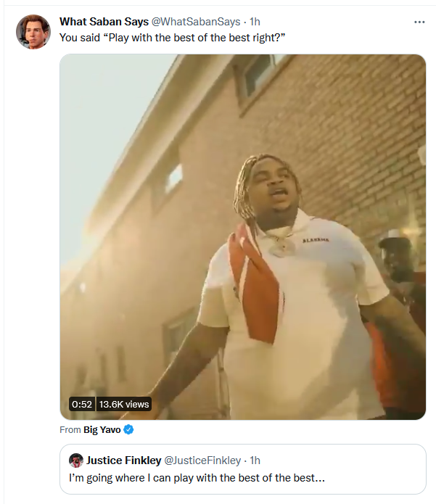Click the tweet text "You said Play with"
Image resolution: width=436 pixels, height=504 pixels.
[x=172, y=38]
